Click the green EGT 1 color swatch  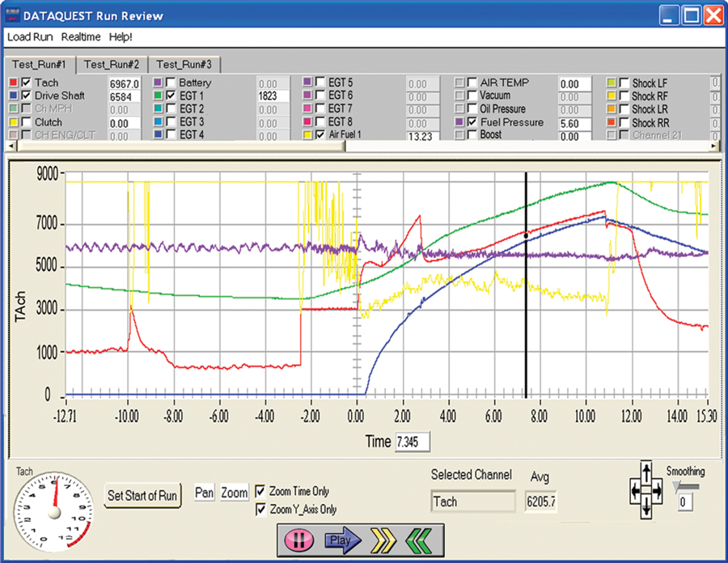pos(159,95)
